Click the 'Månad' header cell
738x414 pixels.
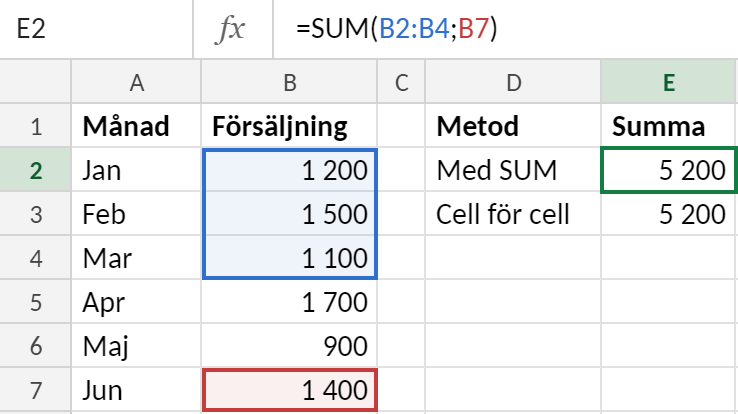coord(136,126)
